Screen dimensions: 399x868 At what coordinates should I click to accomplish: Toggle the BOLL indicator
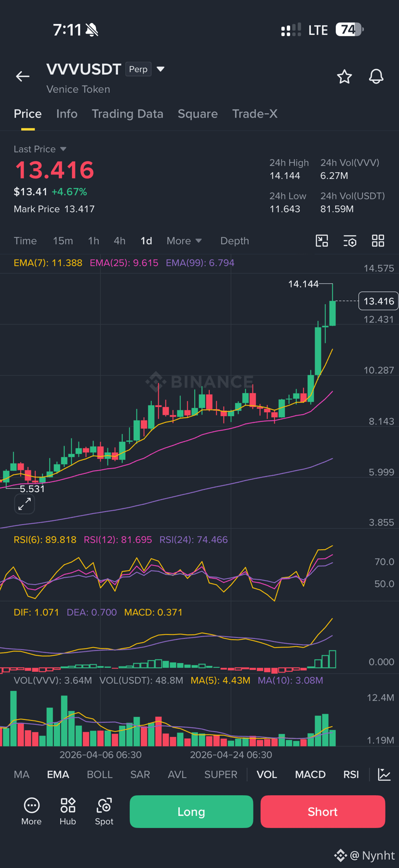[x=99, y=774]
